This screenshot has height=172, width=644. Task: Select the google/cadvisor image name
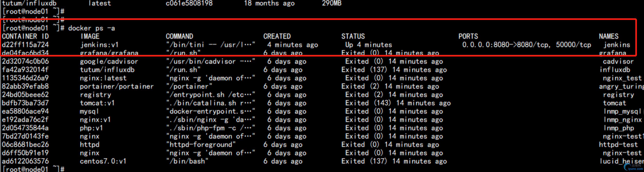click(x=109, y=61)
